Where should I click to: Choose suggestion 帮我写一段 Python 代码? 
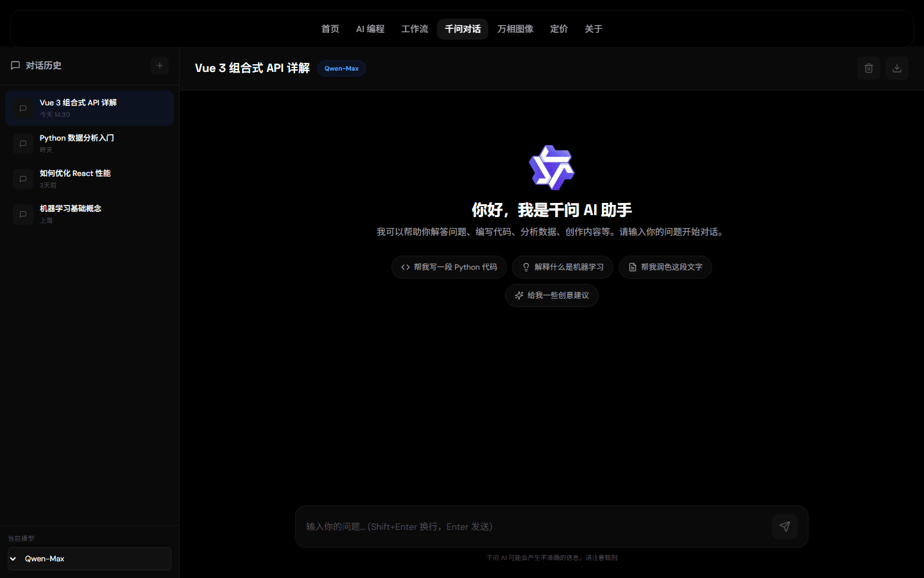449,267
